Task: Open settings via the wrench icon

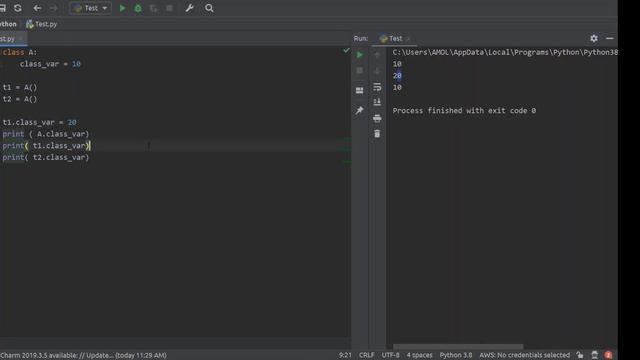Action: pyautogui.click(x=189, y=8)
